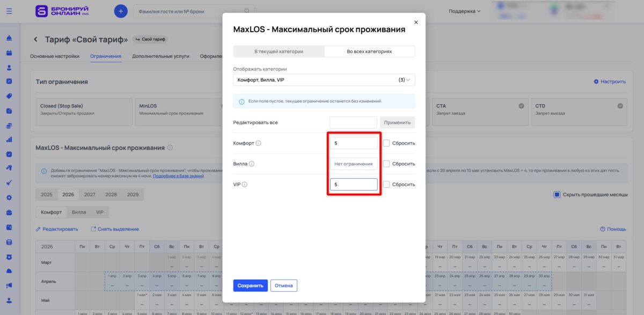Click the Применить button
This screenshot has width=644, height=315.
click(397, 122)
